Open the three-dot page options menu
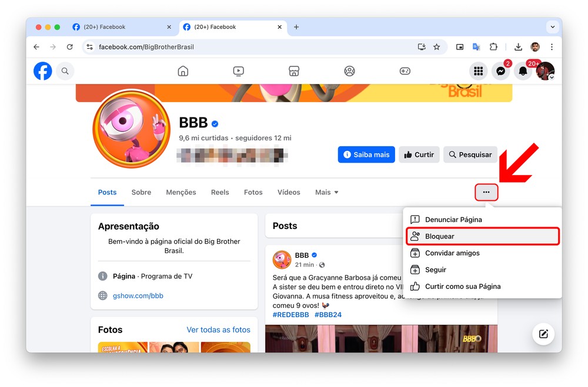Viewport: 588px width, 387px height. coord(486,192)
